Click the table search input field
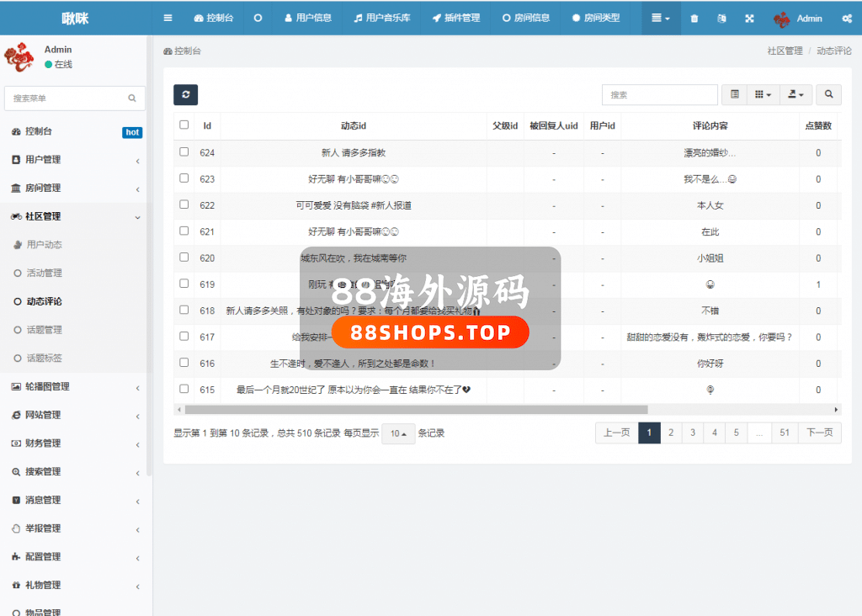The width and height of the screenshot is (862, 616). click(659, 95)
